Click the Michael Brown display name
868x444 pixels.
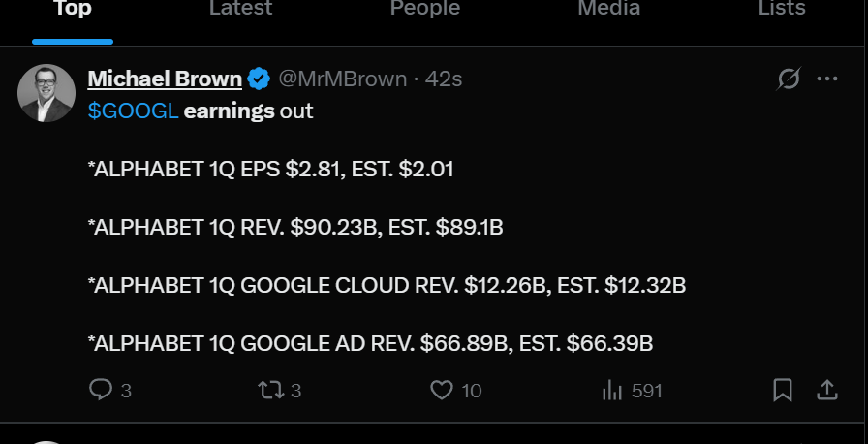tap(165, 79)
